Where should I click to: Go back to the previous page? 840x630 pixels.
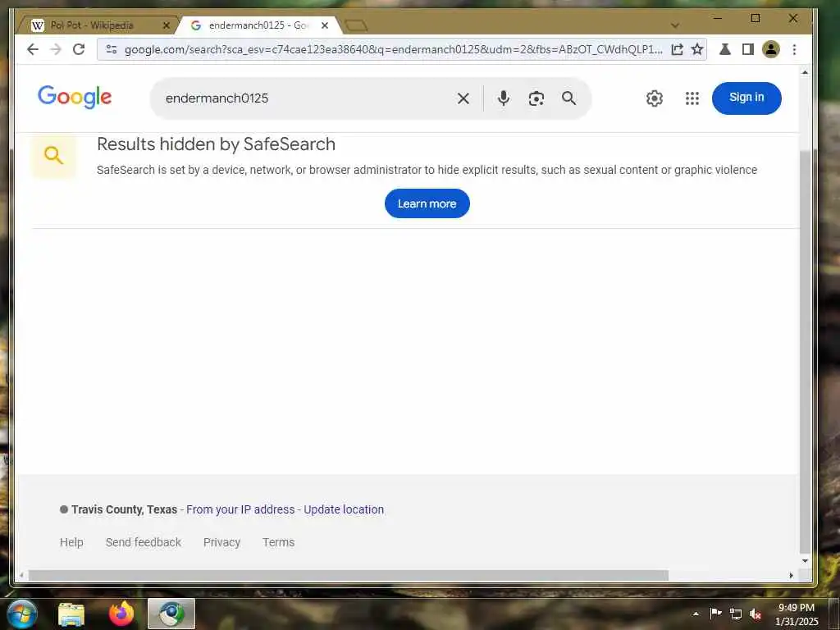(33, 49)
